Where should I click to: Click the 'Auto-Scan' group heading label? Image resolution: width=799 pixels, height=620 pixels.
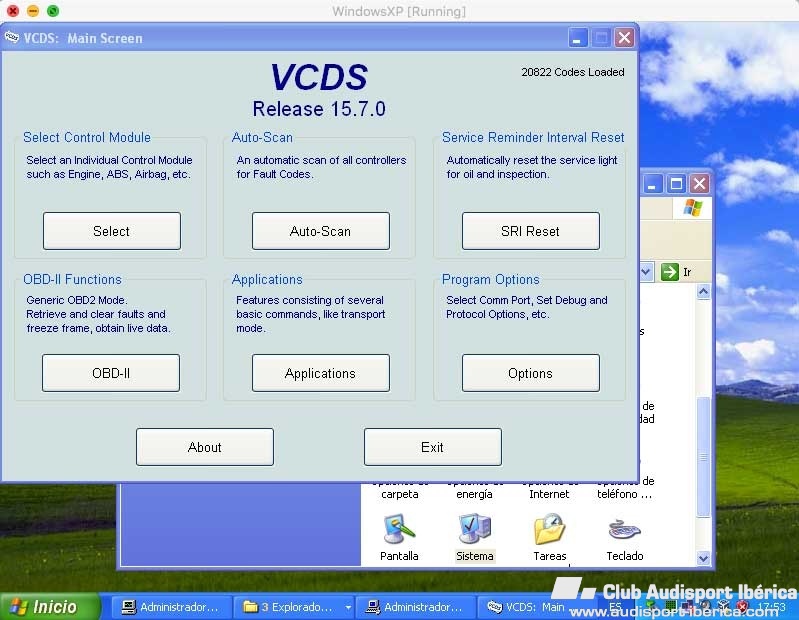click(x=262, y=138)
